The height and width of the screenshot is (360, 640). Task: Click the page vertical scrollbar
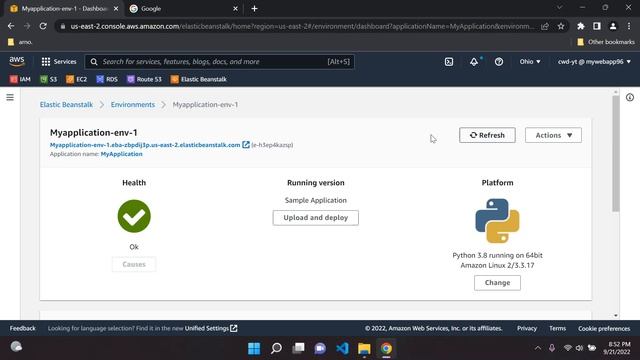pyautogui.click(x=616, y=154)
